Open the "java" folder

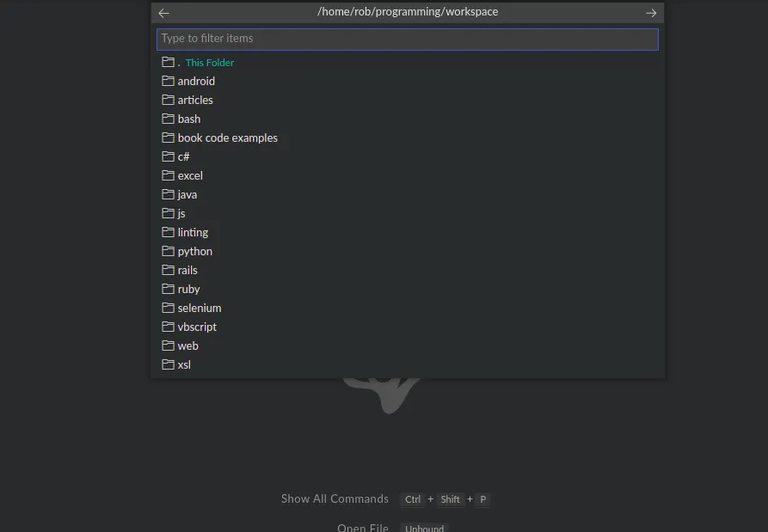(x=186, y=194)
